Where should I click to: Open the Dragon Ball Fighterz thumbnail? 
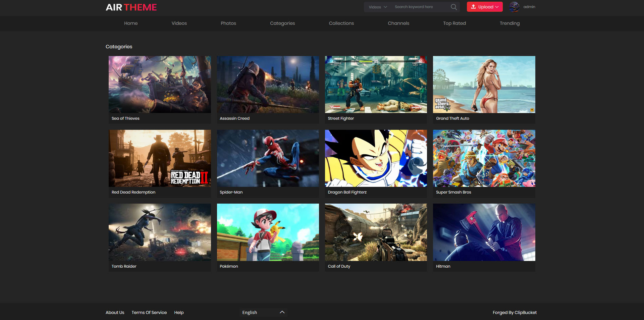coord(376,158)
